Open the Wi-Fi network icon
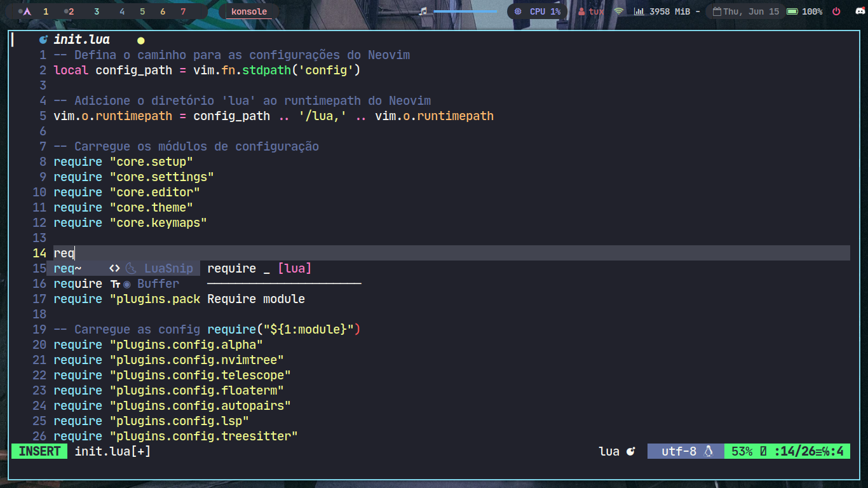Screen dimensions: 868x488 tap(619, 11)
